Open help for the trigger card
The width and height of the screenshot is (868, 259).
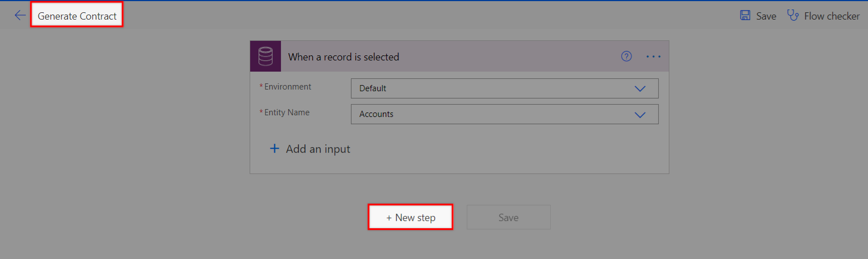[x=626, y=56]
